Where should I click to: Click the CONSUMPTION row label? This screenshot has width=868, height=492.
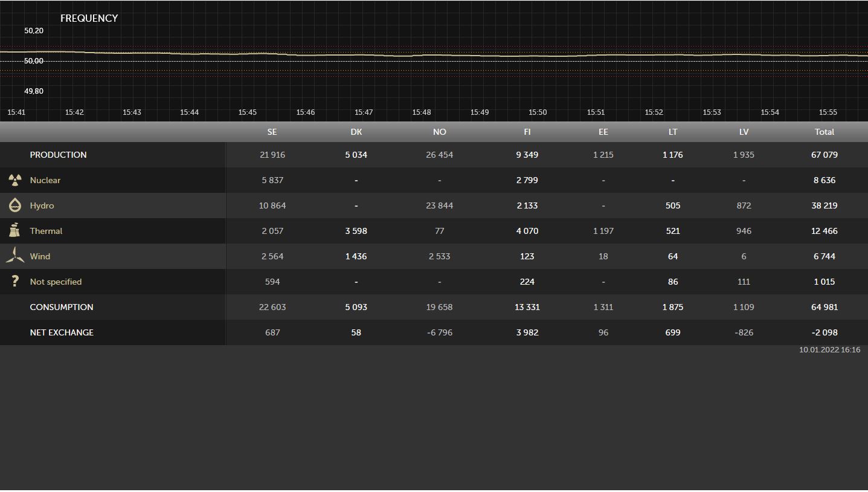62,307
